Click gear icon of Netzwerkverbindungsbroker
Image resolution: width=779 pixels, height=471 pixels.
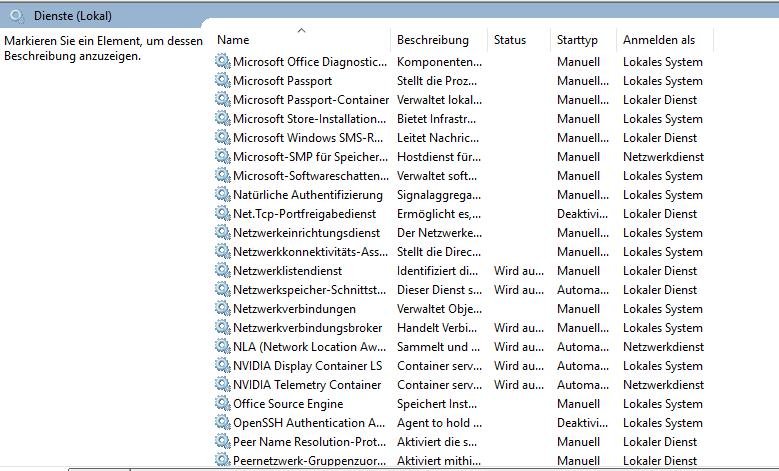223,327
